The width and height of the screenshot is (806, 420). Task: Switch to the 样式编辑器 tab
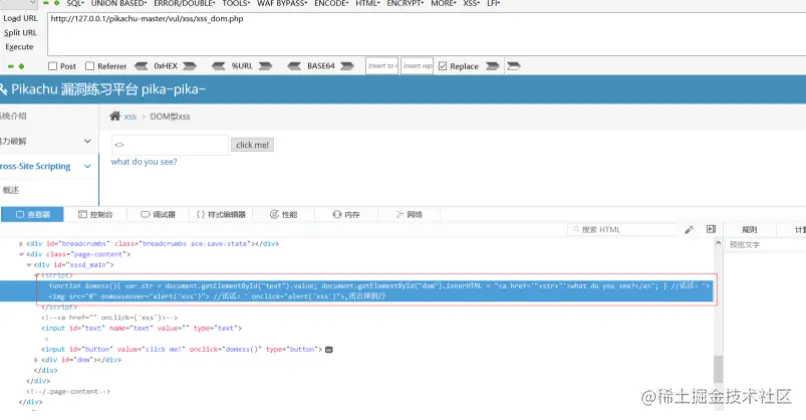tap(221, 214)
